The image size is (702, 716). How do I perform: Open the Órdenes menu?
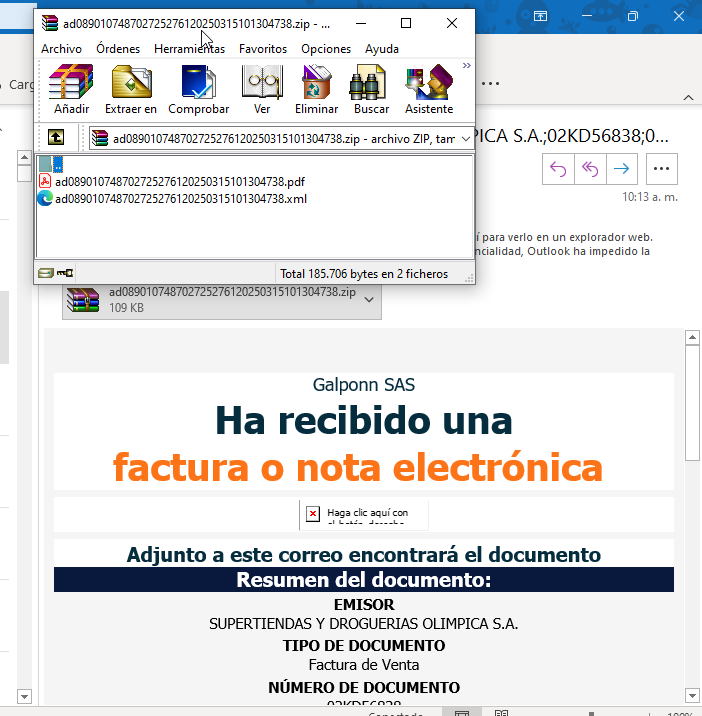coord(118,49)
